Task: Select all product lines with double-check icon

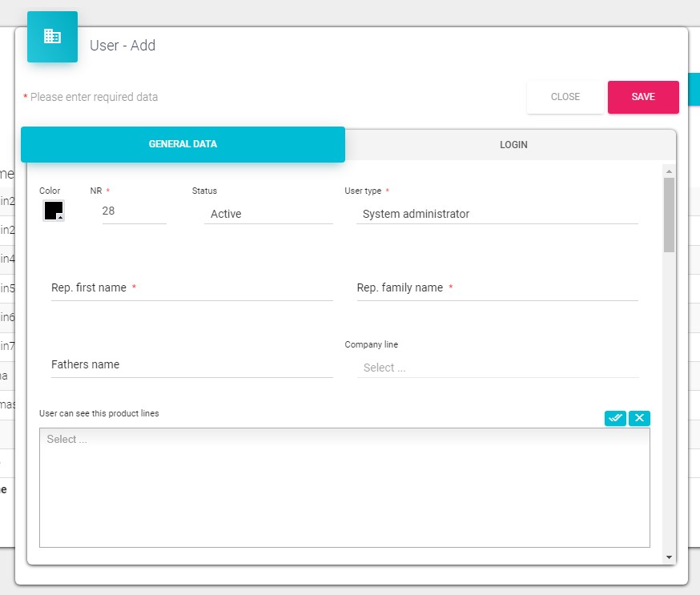Action: (615, 418)
